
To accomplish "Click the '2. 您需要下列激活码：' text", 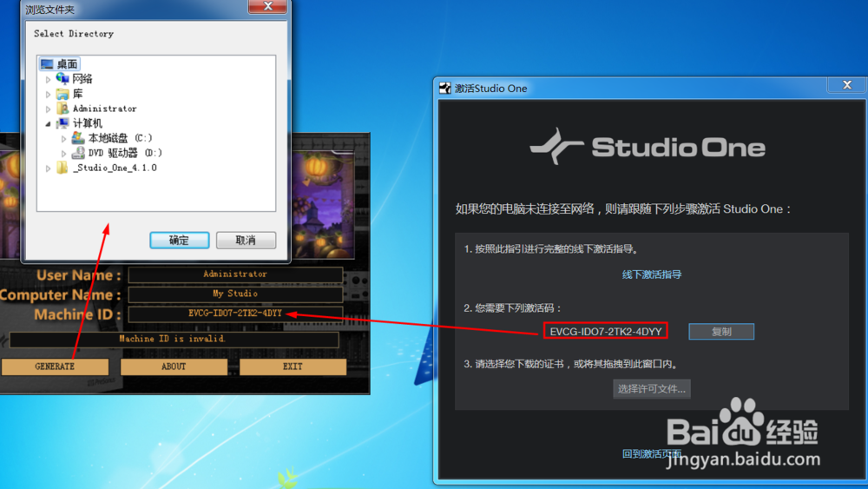I will 513,308.
